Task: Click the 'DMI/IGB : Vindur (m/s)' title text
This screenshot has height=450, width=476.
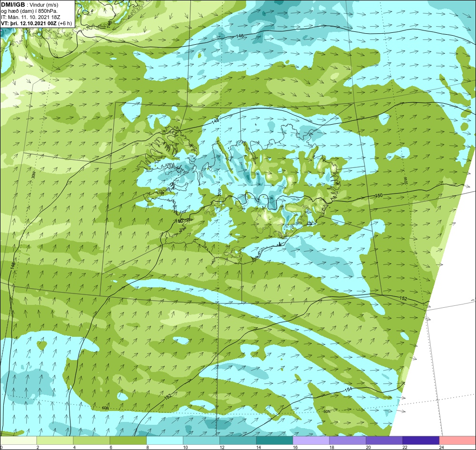Action: 30,5
